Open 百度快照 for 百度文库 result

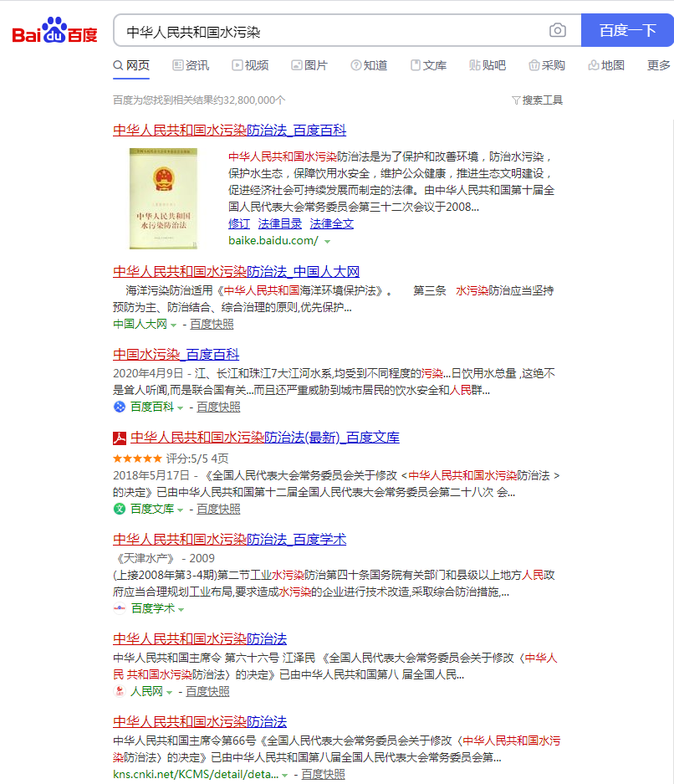click(x=218, y=509)
